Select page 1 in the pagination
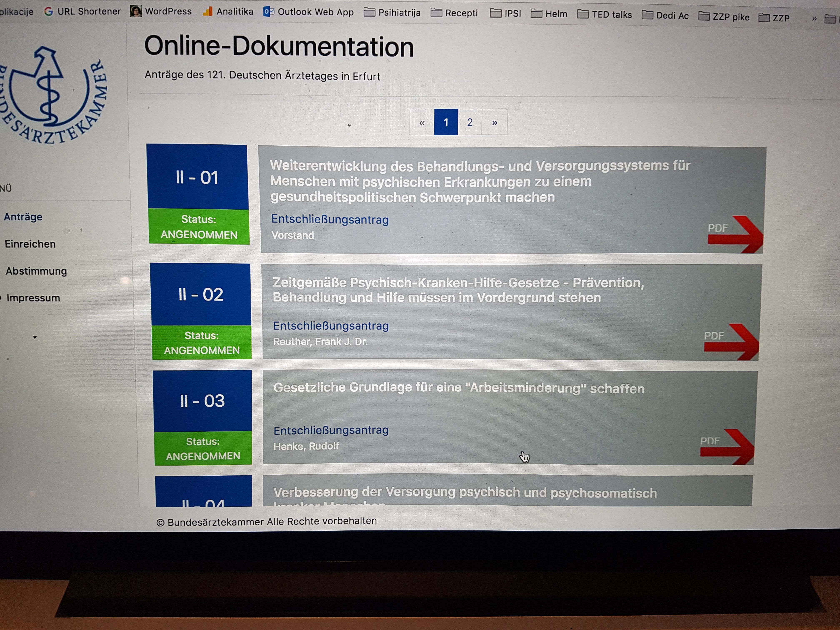This screenshot has width=840, height=630. (x=446, y=122)
